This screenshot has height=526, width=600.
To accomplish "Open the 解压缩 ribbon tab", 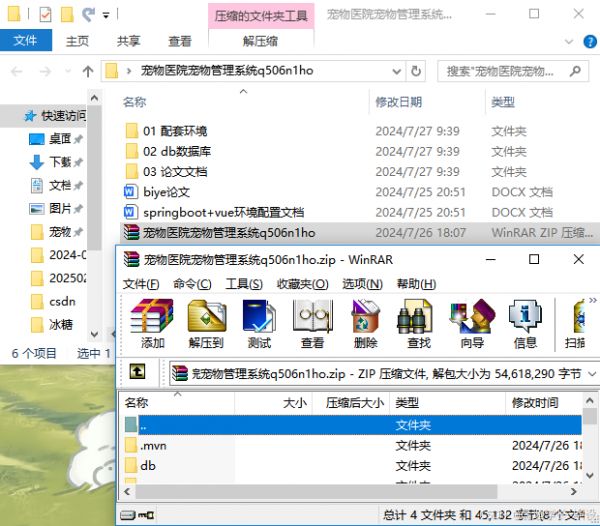I will coord(261,41).
